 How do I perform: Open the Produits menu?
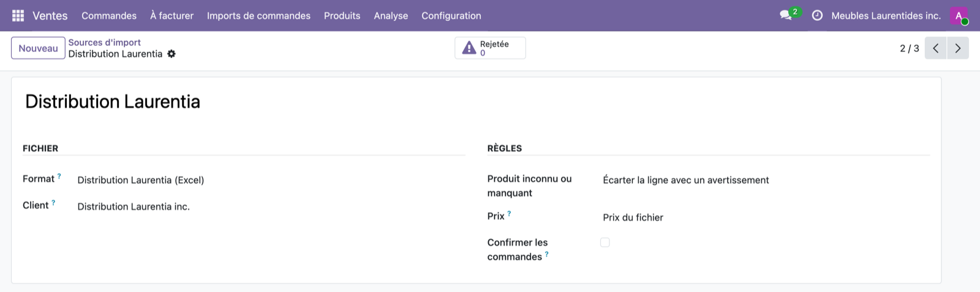click(x=342, y=15)
